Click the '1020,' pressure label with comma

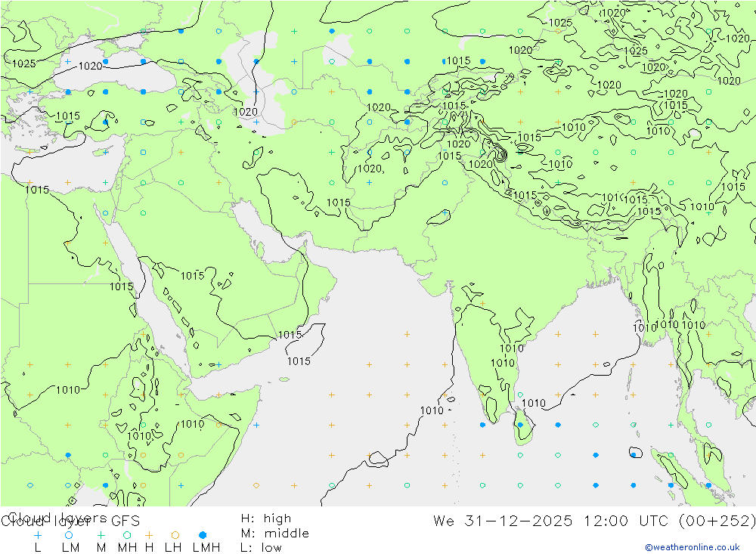pyautogui.click(x=370, y=169)
